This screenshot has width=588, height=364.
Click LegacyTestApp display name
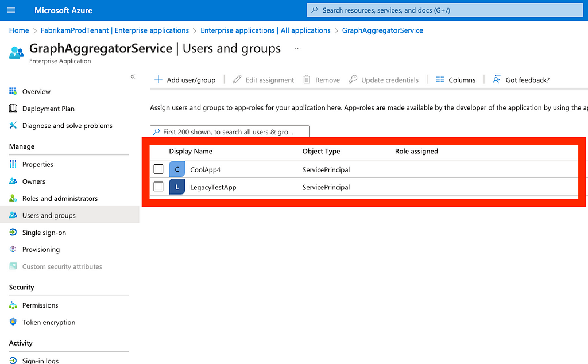pyautogui.click(x=213, y=187)
